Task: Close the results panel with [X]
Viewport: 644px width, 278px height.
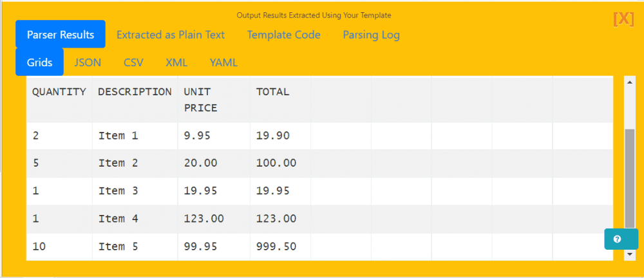Action: pos(623,19)
